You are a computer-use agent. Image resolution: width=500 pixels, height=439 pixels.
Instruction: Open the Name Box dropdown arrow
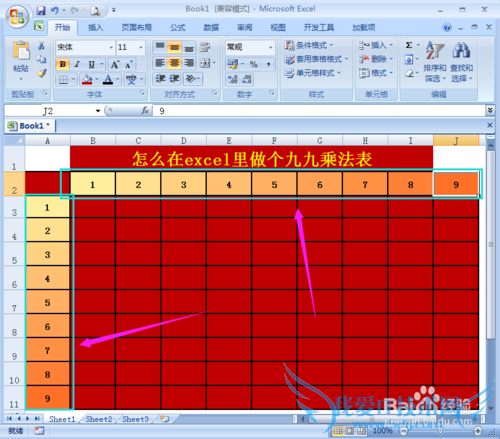pos(98,111)
